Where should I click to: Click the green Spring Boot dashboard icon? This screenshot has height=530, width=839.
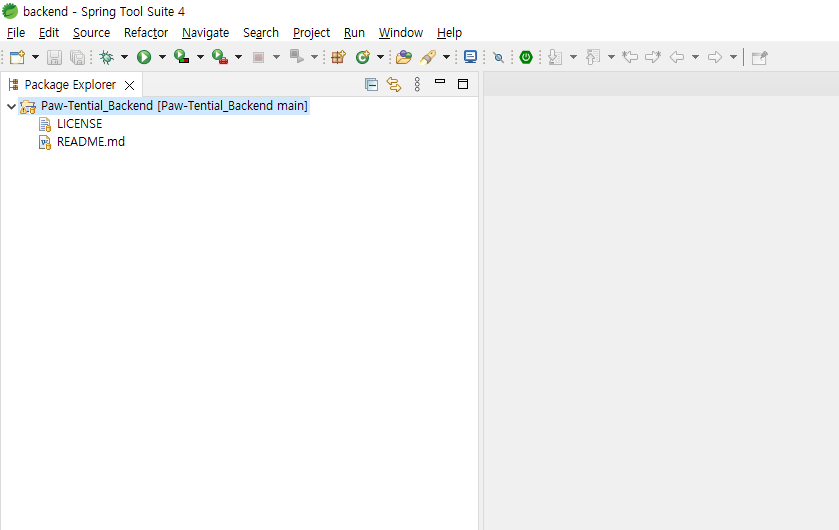pyautogui.click(x=526, y=57)
